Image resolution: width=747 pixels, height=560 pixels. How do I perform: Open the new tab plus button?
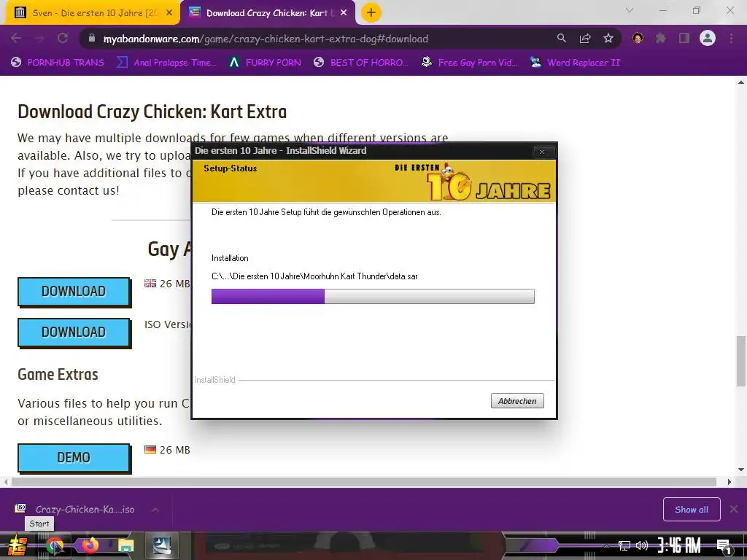pyautogui.click(x=371, y=13)
